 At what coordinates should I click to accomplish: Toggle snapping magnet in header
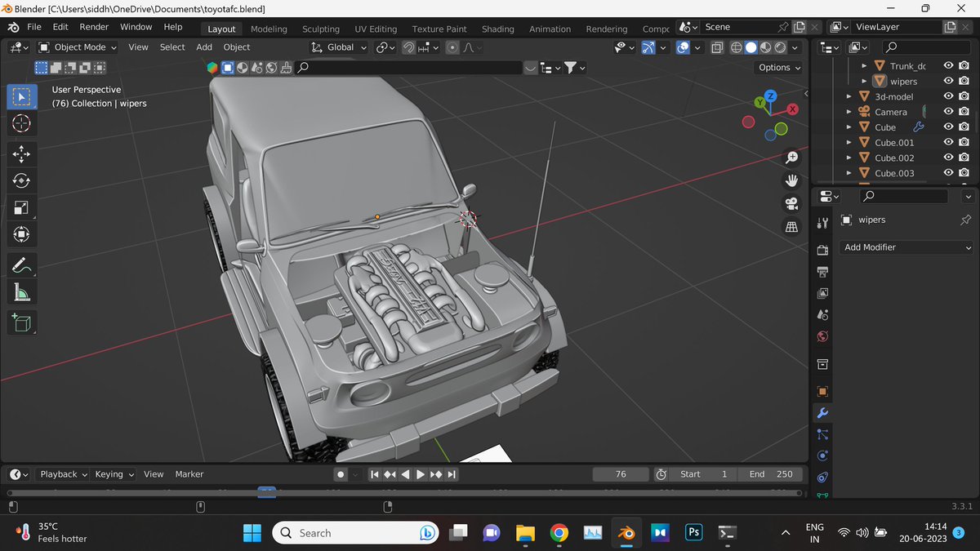tap(408, 47)
